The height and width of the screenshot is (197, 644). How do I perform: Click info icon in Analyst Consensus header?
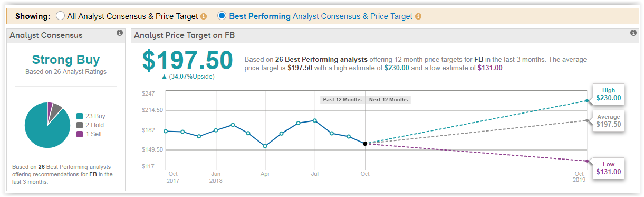[120, 33]
